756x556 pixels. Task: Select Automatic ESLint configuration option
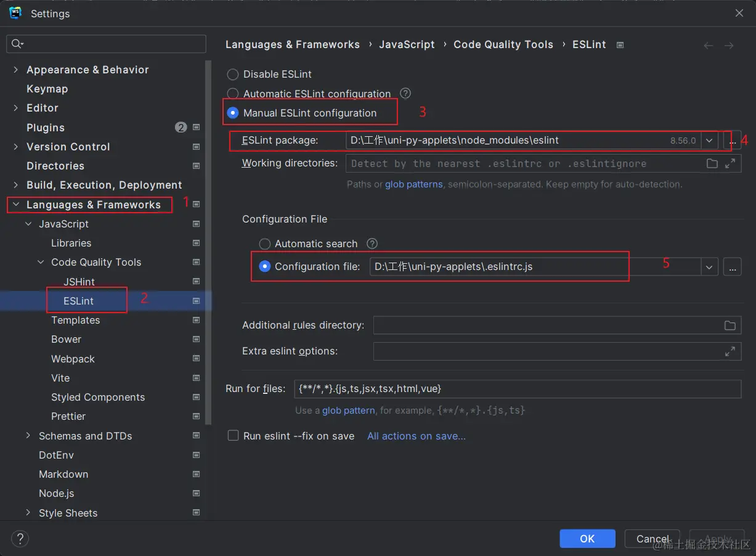point(233,94)
